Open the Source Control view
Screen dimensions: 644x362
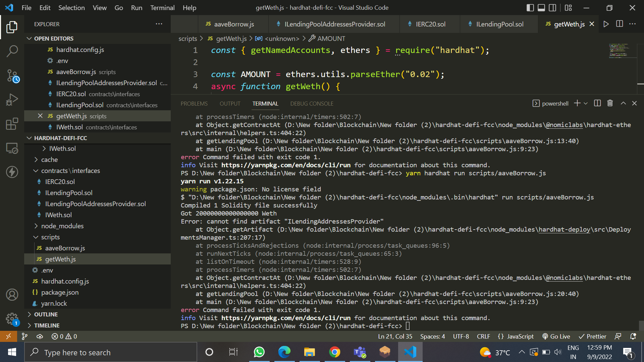[12, 76]
